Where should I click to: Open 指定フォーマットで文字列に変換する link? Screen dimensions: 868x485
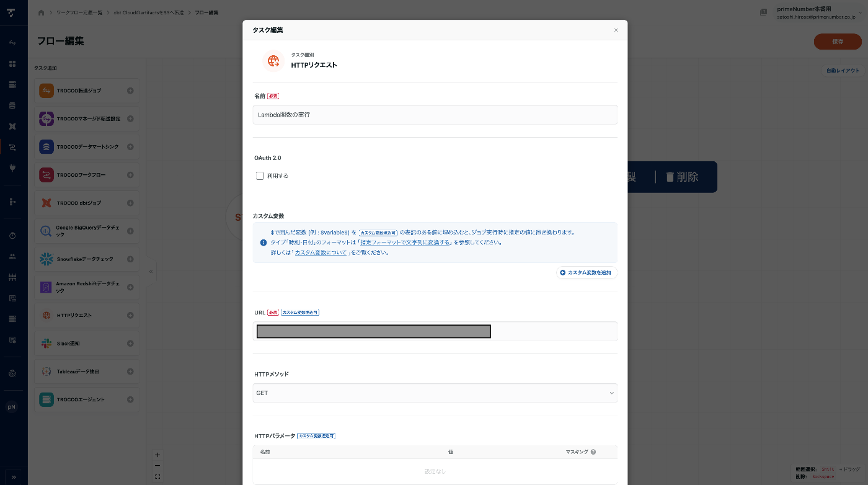pyautogui.click(x=405, y=242)
